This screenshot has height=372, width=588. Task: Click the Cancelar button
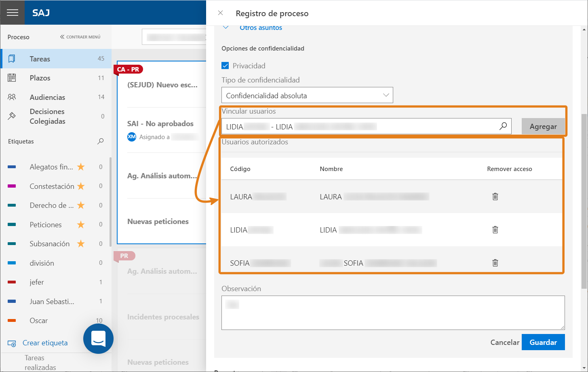pos(505,342)
